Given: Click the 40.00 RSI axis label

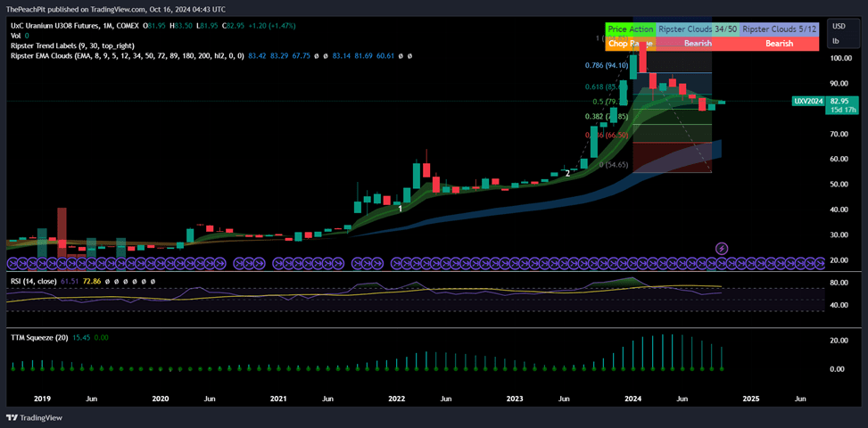Looking at the screenshot, I should pos(840,305).
